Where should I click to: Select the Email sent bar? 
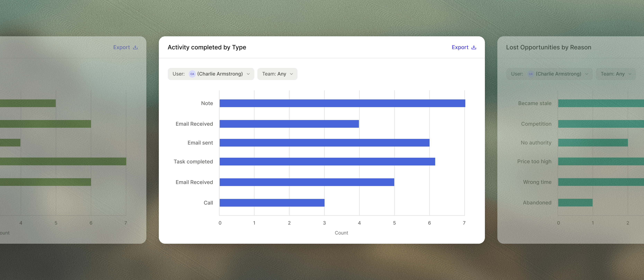click(x=324, y=143)
